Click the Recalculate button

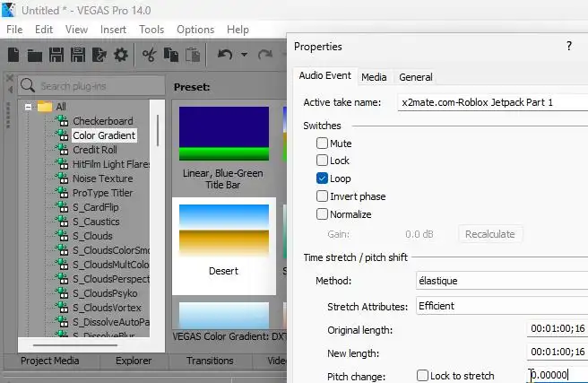[x=489, y=234]
